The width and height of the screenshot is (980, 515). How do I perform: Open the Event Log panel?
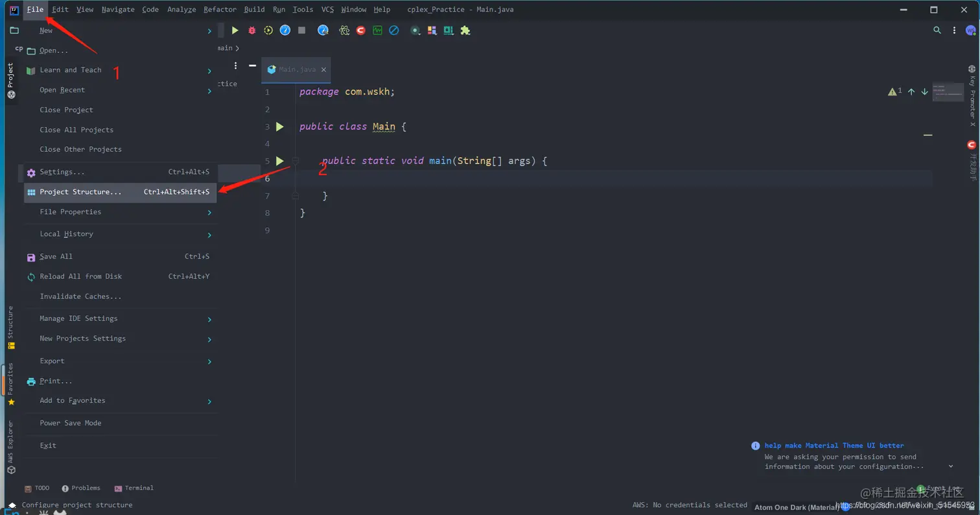[938, 488]
